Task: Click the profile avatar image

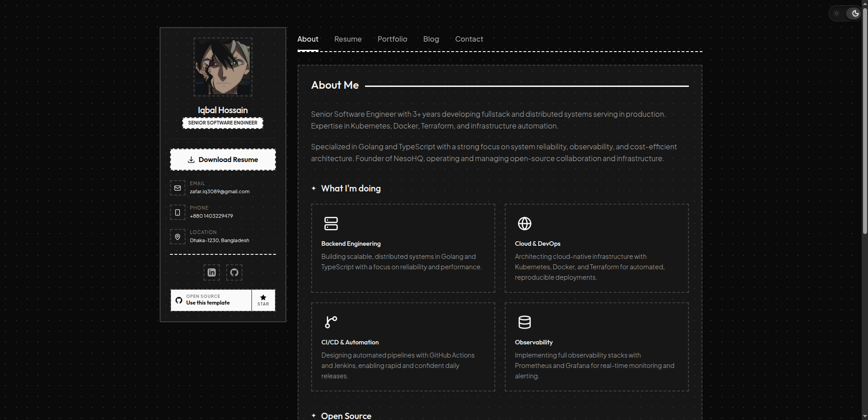Action: point(223,67)
